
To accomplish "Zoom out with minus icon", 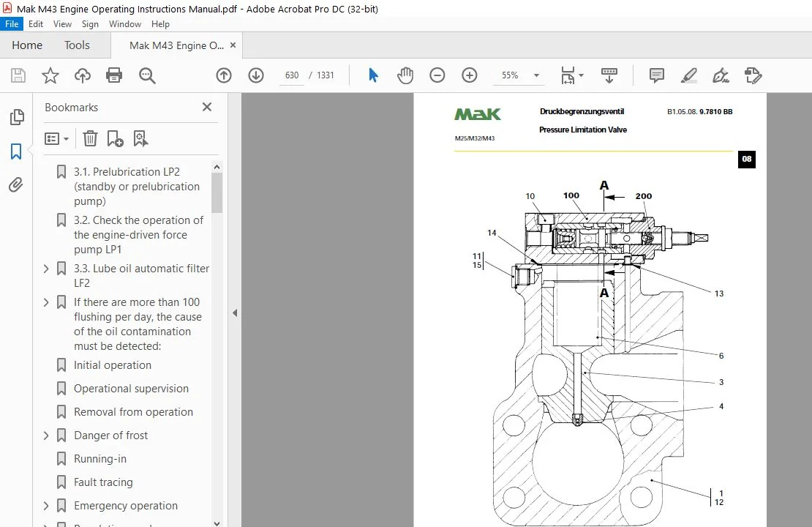I will pos(437,75).
